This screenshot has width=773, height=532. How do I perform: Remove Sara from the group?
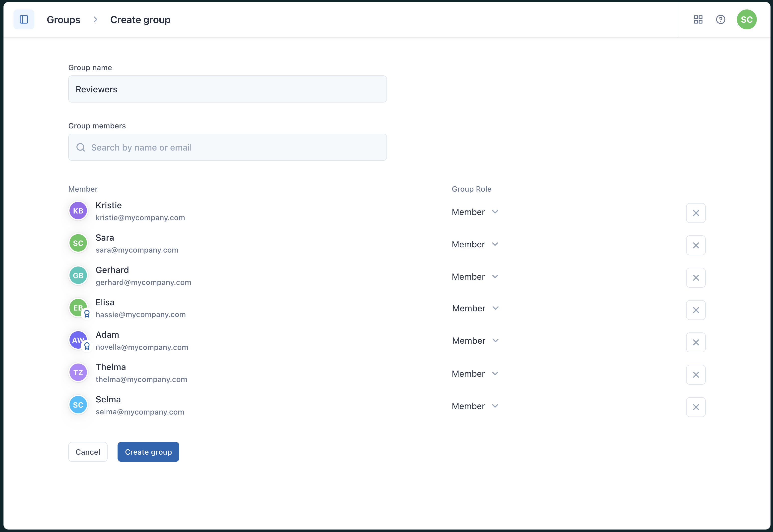click(x=696, y=245)
